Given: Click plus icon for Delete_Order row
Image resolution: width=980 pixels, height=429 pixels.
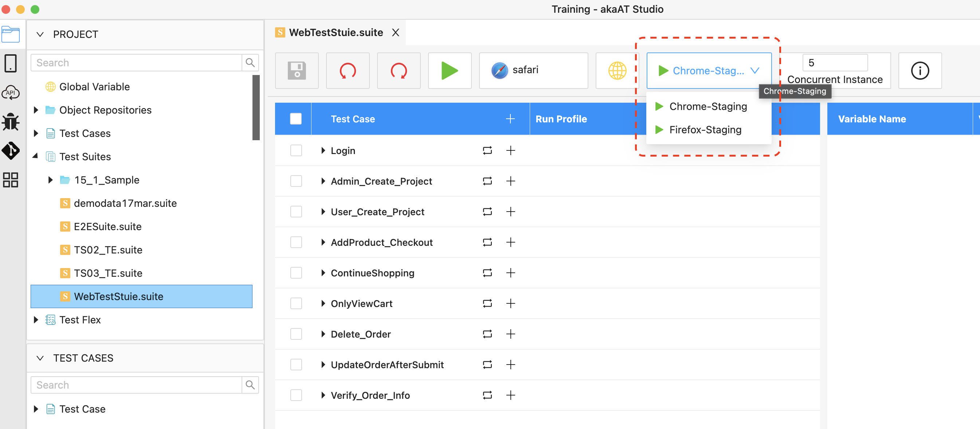Looking at the screenshot, I should tap(510, 334).
